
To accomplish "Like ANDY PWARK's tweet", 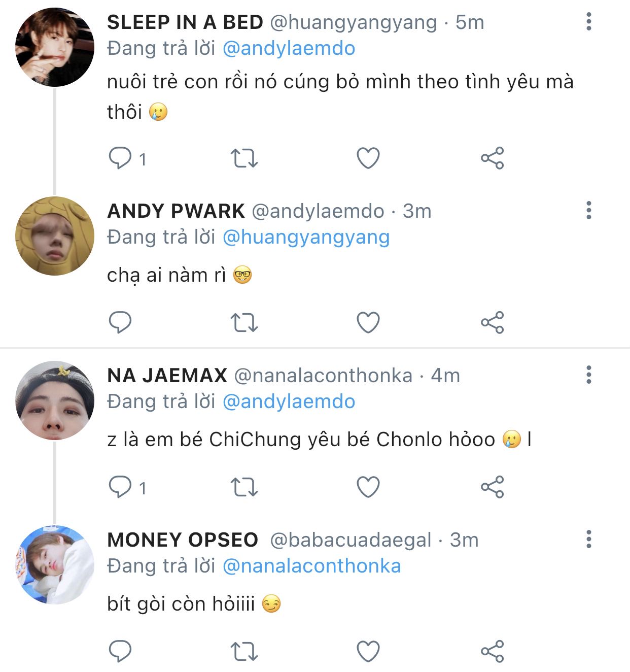I will click(x=368, y=322).
